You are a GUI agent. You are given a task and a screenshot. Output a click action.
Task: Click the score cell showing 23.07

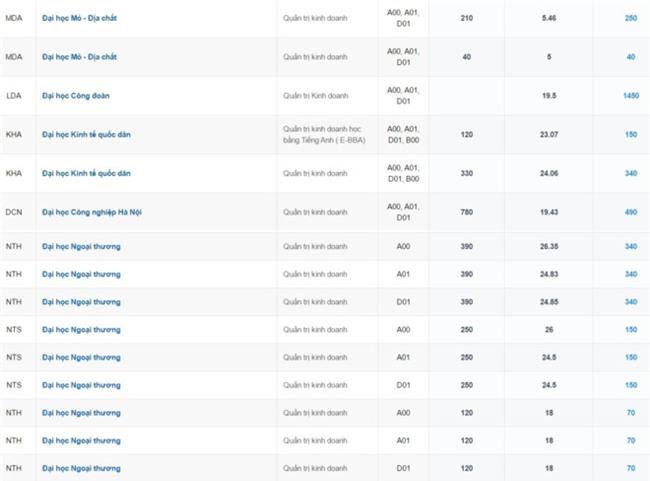click(x=548, y=134)
